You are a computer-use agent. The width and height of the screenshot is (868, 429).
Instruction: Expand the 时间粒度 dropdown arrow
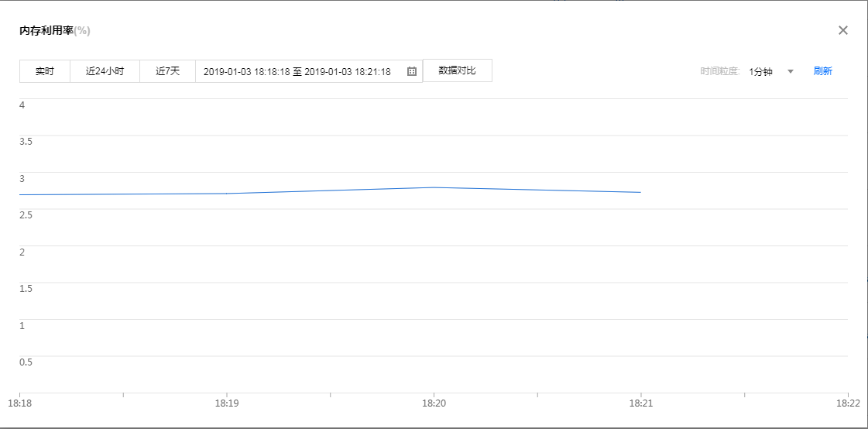point(791,71)
